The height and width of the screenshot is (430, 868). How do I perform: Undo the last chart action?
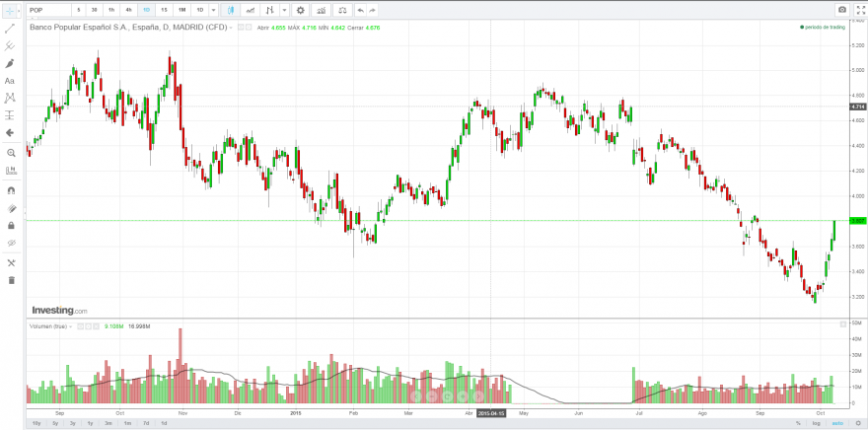tap(360, 10)
